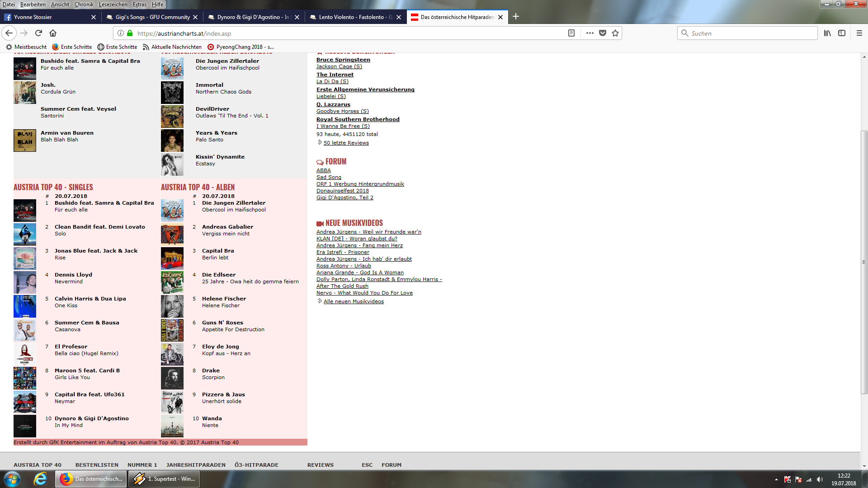This screenshot has width=868, height=488.
Task: Click the network signal icon in system tray
Action: pos(809,479)
